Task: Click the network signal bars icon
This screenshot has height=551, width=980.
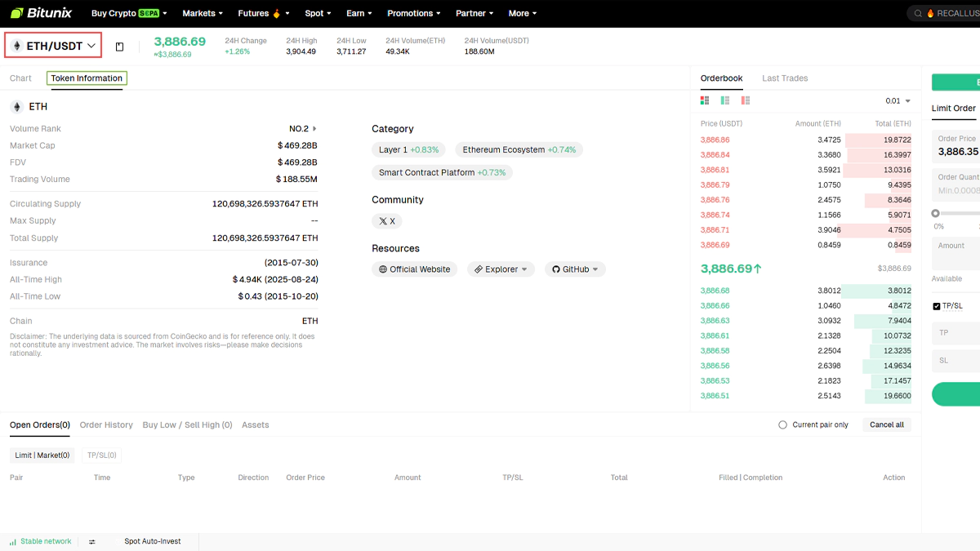Action: click(x=13, y=542)
